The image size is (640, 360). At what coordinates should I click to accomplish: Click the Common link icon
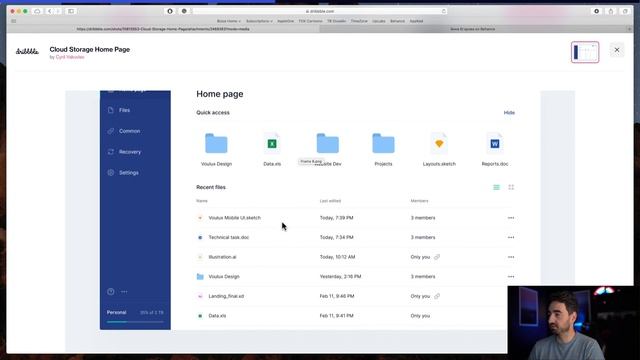(111, 131)
